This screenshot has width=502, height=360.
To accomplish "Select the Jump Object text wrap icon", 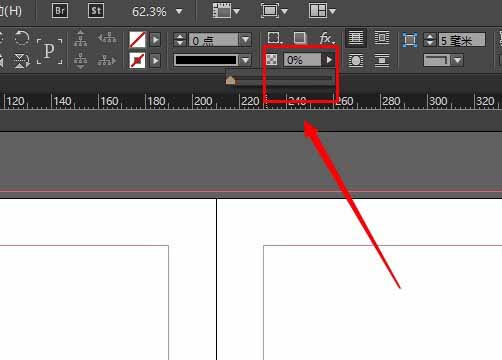I will tap(381, 61).
